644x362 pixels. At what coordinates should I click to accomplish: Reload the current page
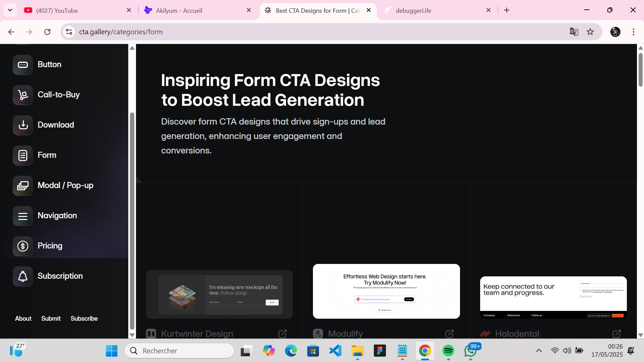pos(47,32)
